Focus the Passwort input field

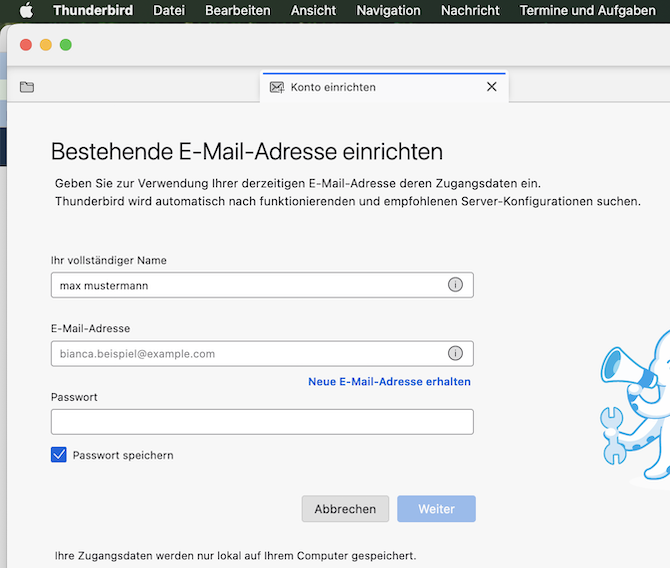(x=262, y=421)
